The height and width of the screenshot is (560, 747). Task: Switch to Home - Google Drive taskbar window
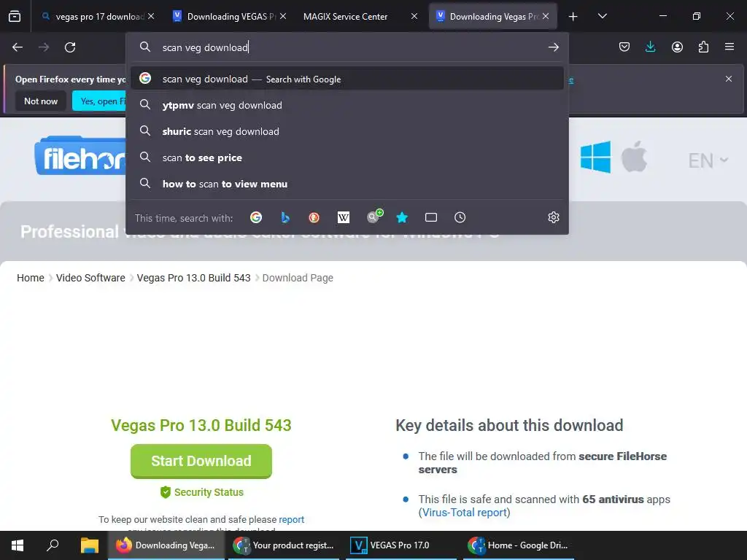(x=519, y=545)
